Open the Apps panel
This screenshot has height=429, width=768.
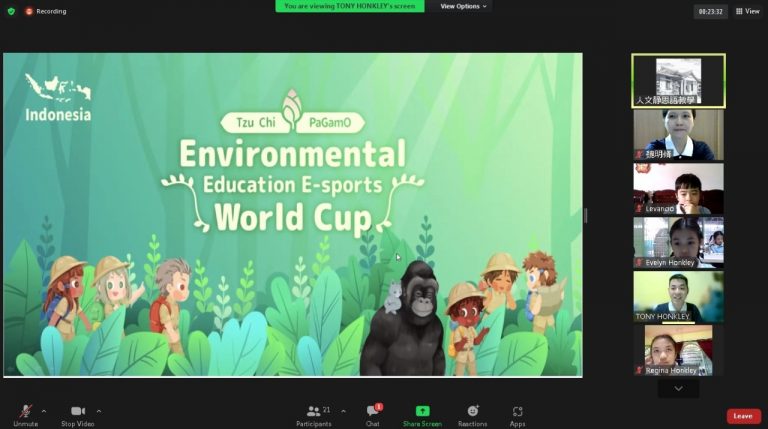click(517, 415)
